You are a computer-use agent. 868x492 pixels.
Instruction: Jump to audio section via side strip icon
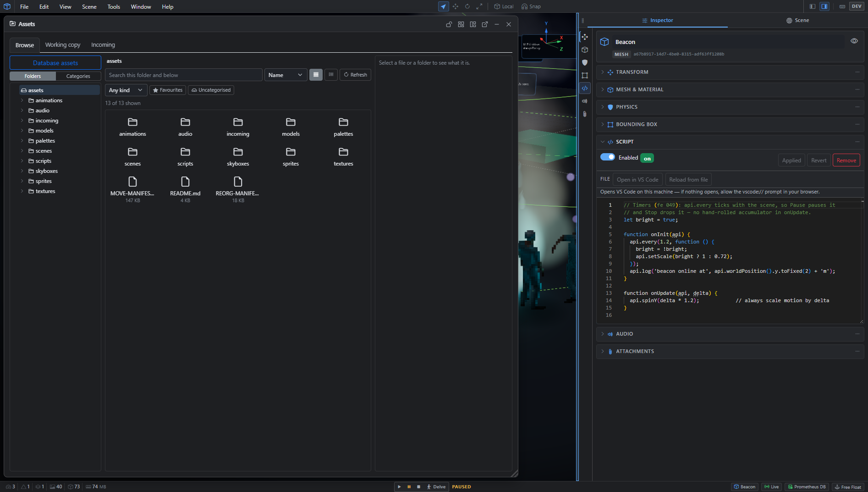point(585,101)
